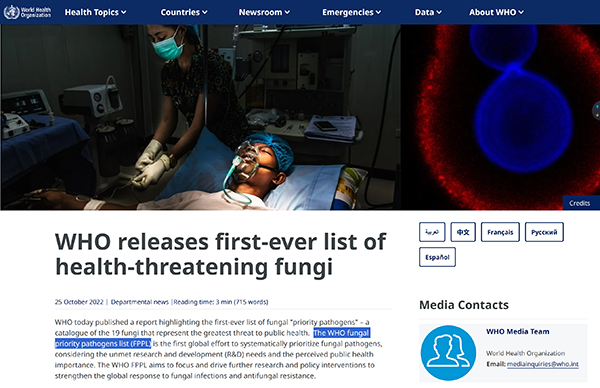Viewport: 600px width, 388px height.
Task: Click the reading time 3 min text
Action: 221,302
